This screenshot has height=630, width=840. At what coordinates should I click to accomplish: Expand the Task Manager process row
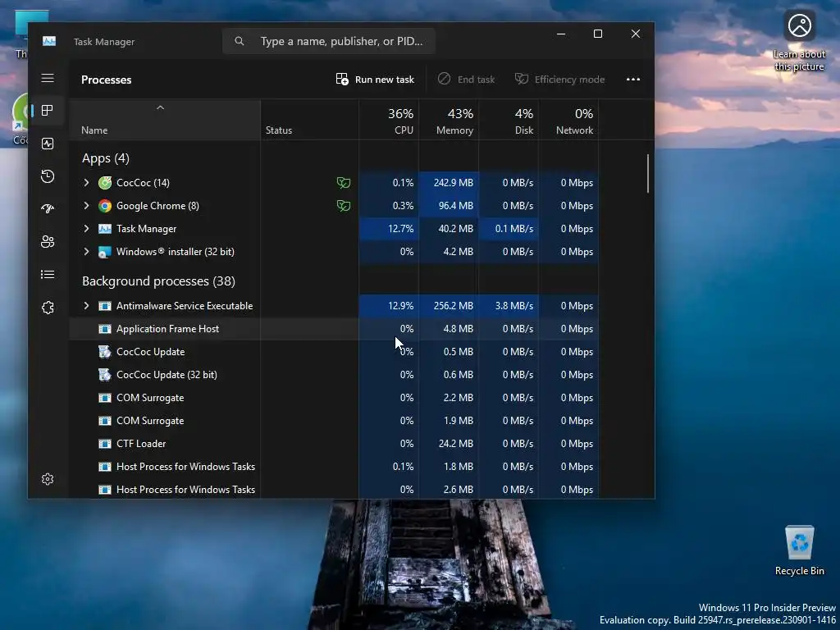coord(86,229)
